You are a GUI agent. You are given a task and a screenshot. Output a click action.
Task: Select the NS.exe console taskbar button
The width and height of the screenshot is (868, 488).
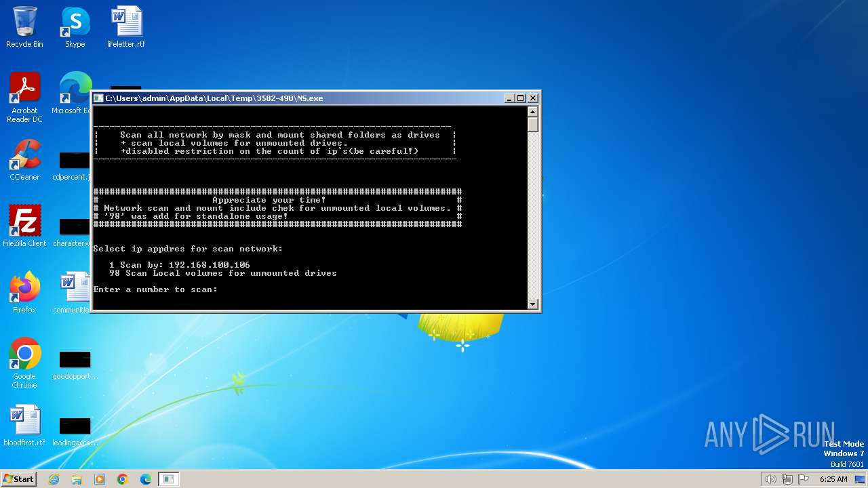(x=168, y=479)
